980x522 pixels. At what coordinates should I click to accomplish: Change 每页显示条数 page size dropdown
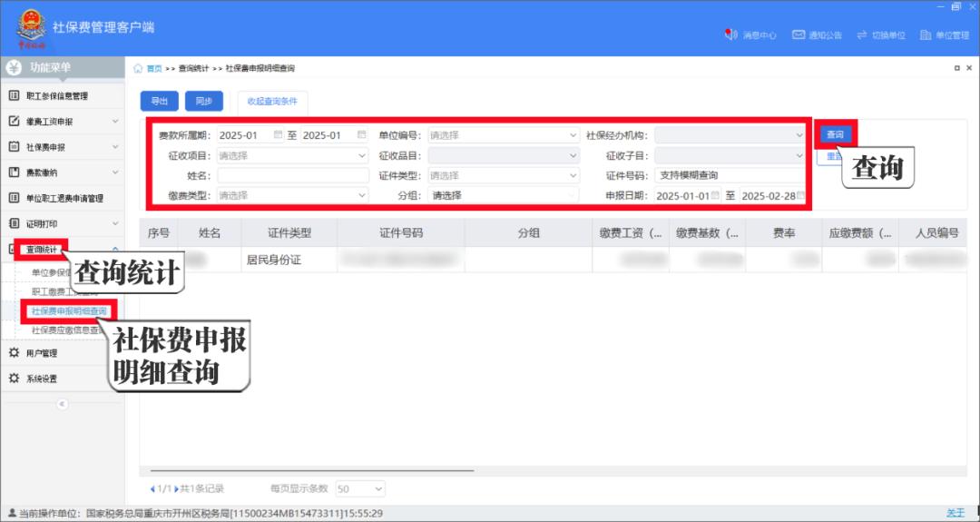point(354,488)
